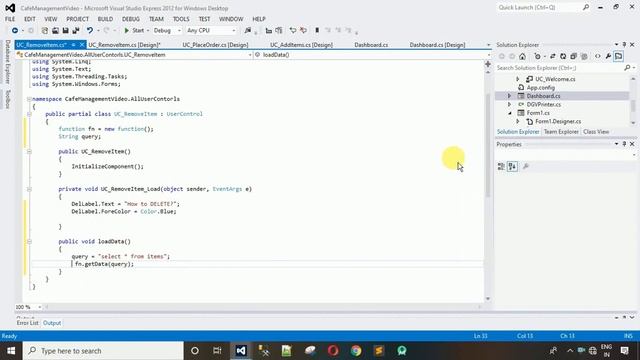This screenshot has height=360, width=640.
Task: Switch to UC_AddItems.cs [Design] tab
Action: tap(301, 45)
